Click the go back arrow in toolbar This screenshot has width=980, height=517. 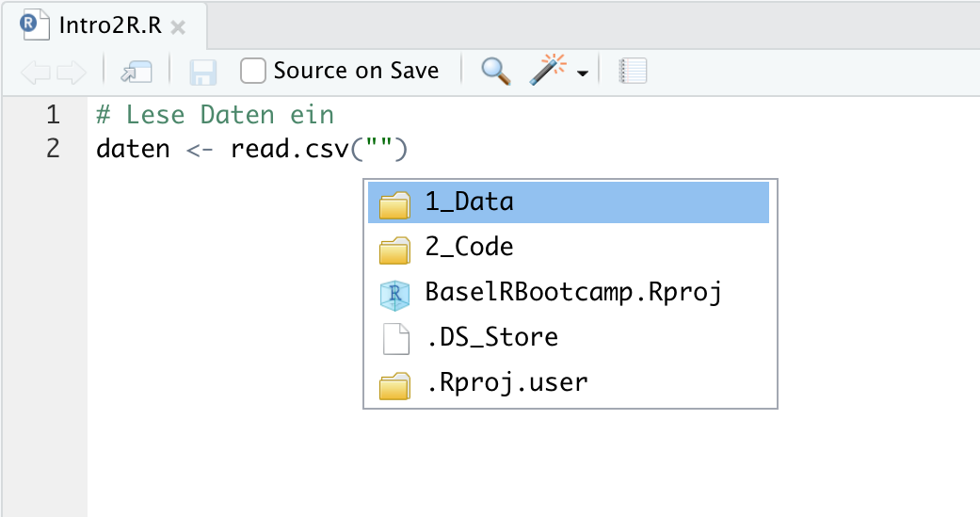[x=35, y=72]
